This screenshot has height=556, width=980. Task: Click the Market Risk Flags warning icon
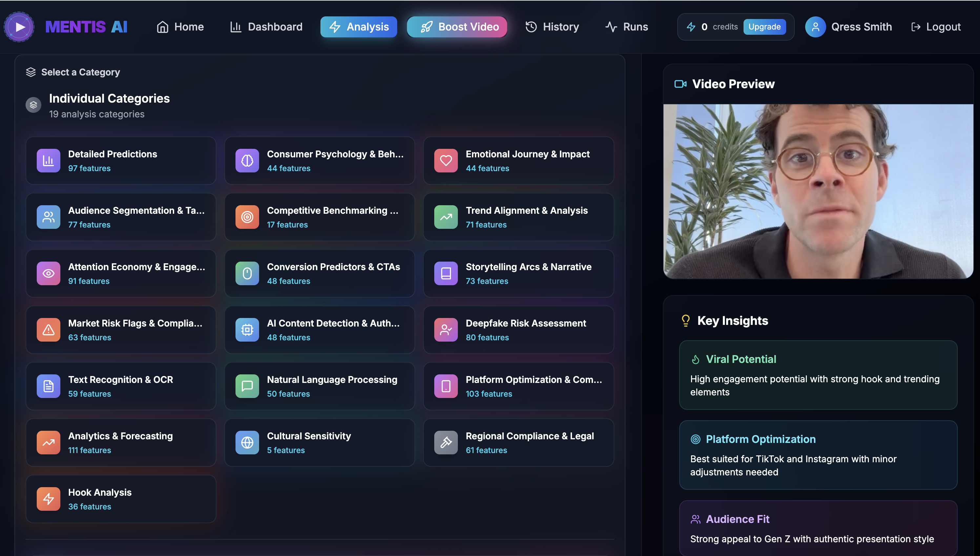click(49, 330)
